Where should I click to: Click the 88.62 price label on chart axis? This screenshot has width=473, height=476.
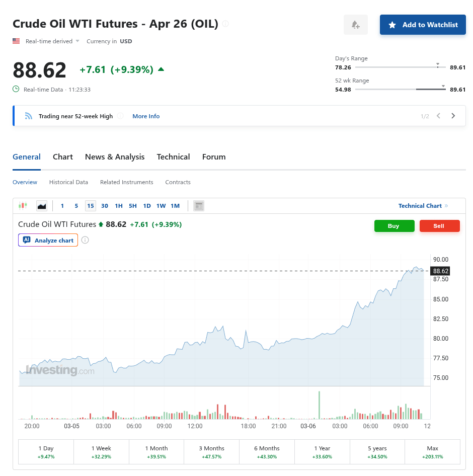[x=440, y=271]
